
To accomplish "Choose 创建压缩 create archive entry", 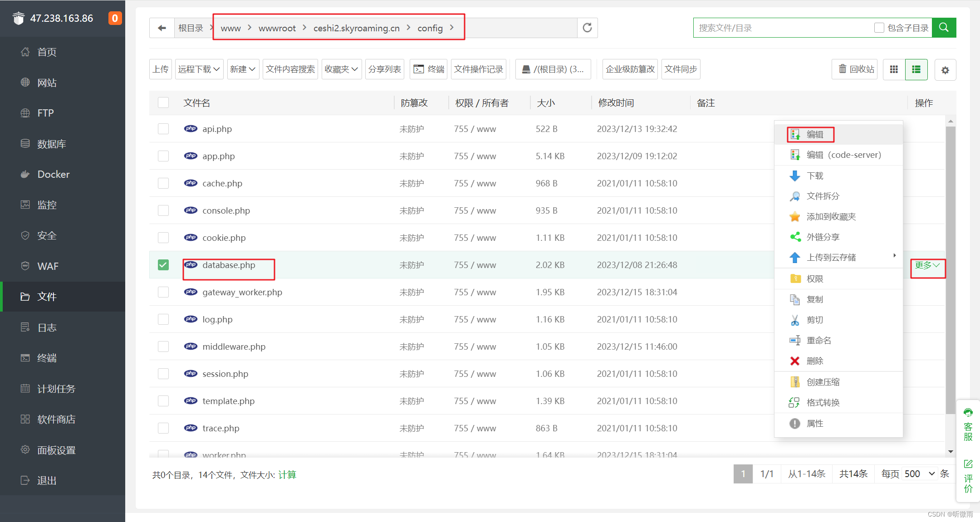I will click(x=838, y=382).
